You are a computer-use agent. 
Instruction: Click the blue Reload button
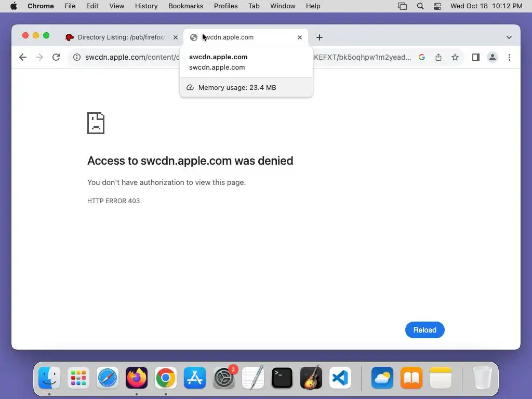(424, 330)
